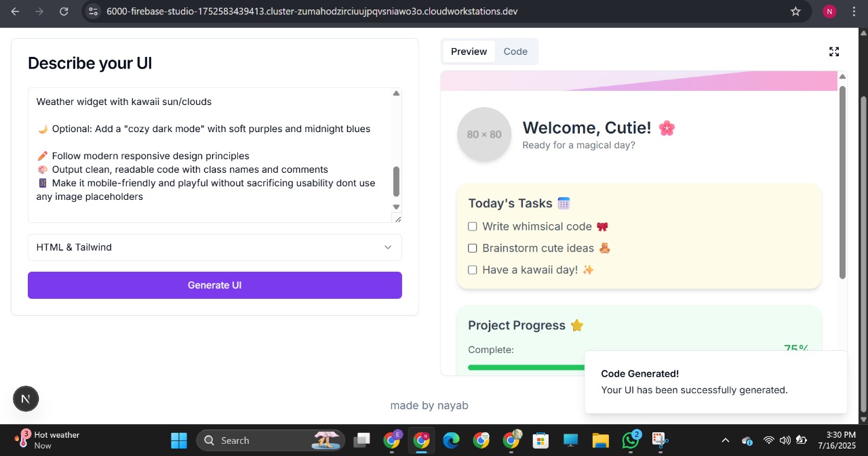Click the progress bar under Project Progress
Viewport: 868px width, 456px height.
click(x=526, y=367)
